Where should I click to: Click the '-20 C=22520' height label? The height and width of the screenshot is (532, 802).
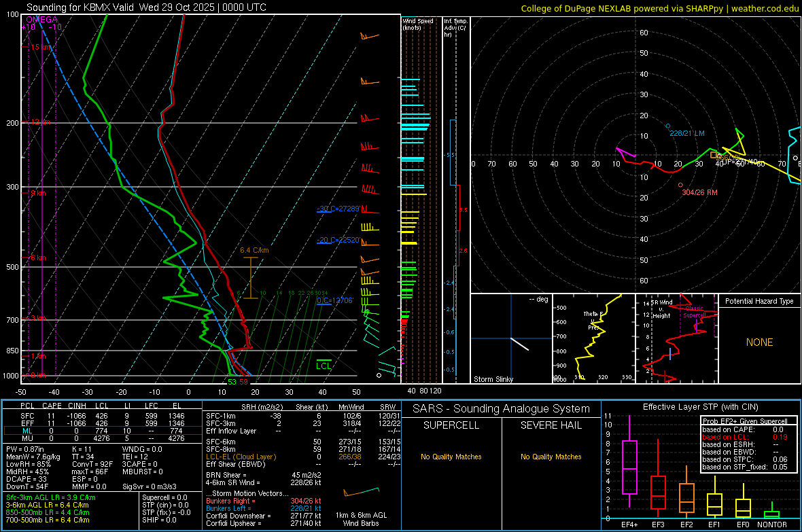tap(338, 240)
